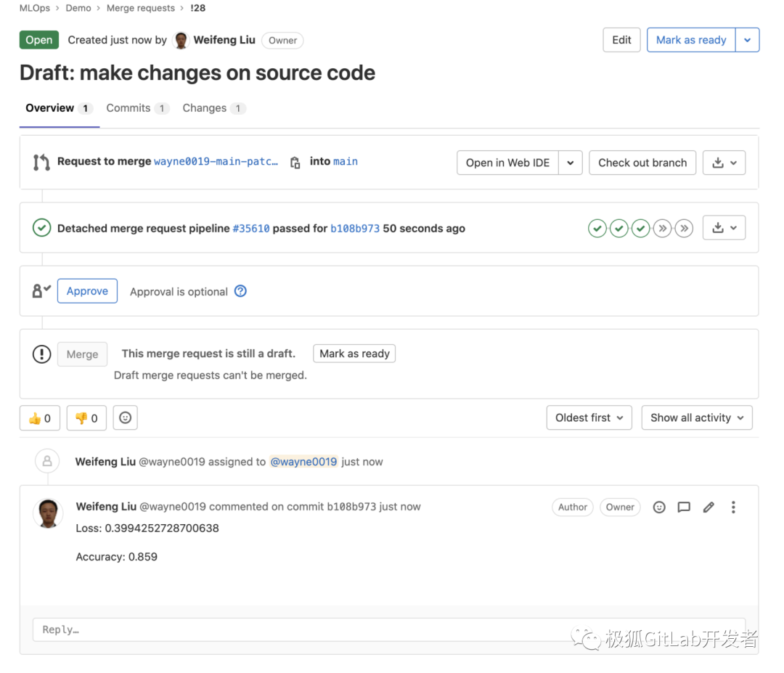Click the Approve button
The width and height of the screenshot is (784, 673).
pyautogui.click(x=87, y=290)
